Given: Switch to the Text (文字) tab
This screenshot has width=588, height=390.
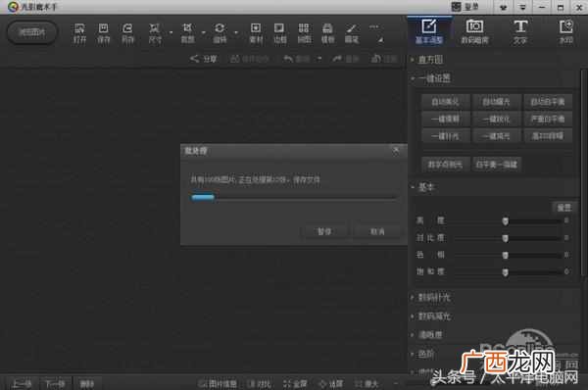Looking at the screenshot, I should click(520, 31).
